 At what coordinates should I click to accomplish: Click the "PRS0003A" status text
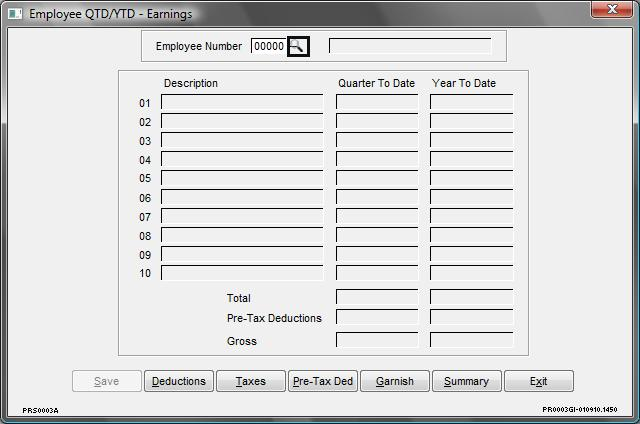tap(40, 411)
